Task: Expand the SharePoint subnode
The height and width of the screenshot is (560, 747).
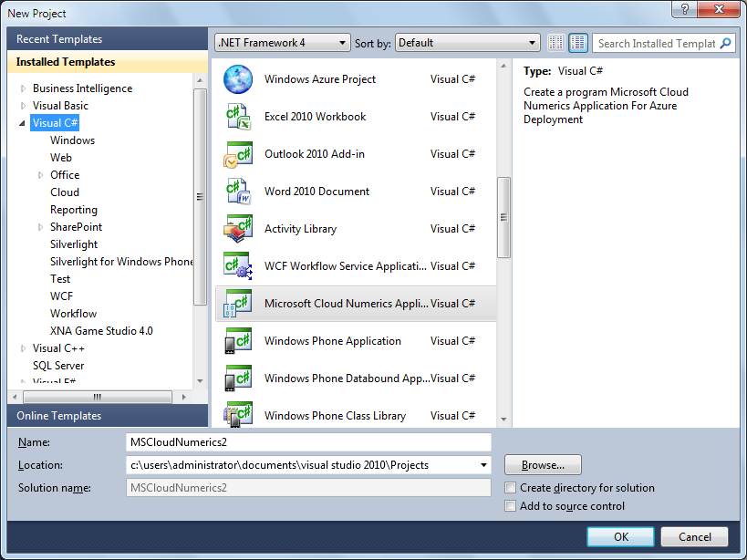Action: pos(40,227)
